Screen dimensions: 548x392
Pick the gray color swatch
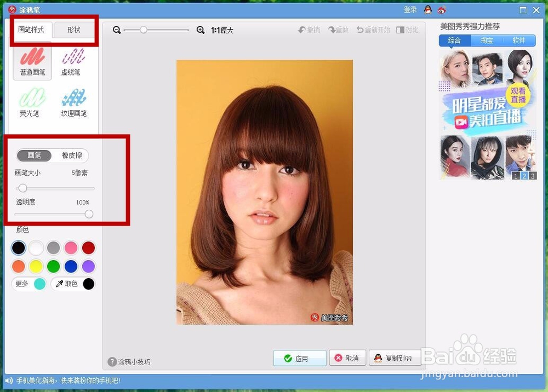(x=54, y=248)
